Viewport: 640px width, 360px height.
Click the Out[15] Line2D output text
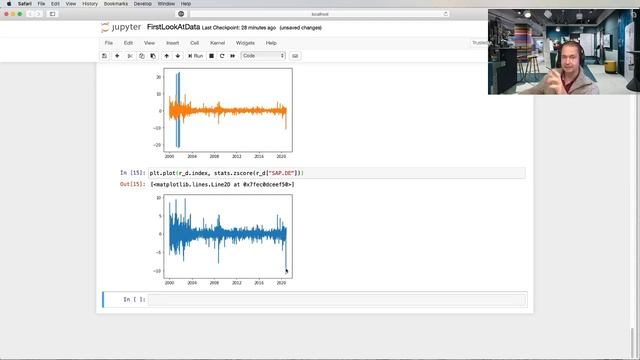pos(222,184)
